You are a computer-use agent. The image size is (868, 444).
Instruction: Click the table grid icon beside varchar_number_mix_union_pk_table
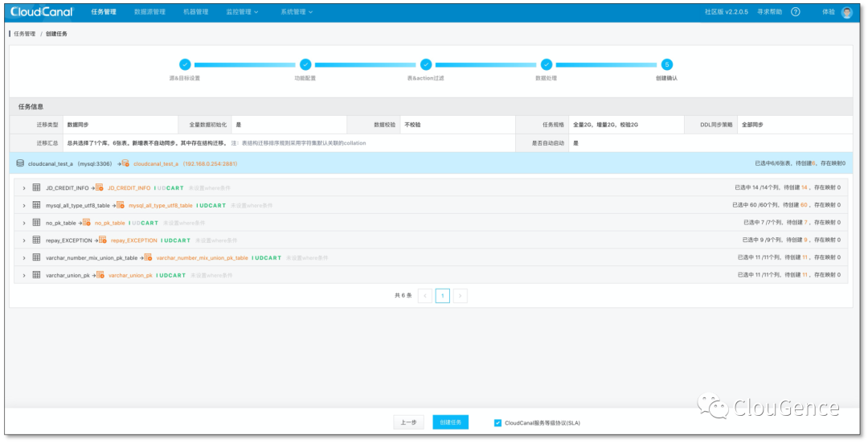coord(36,257)
